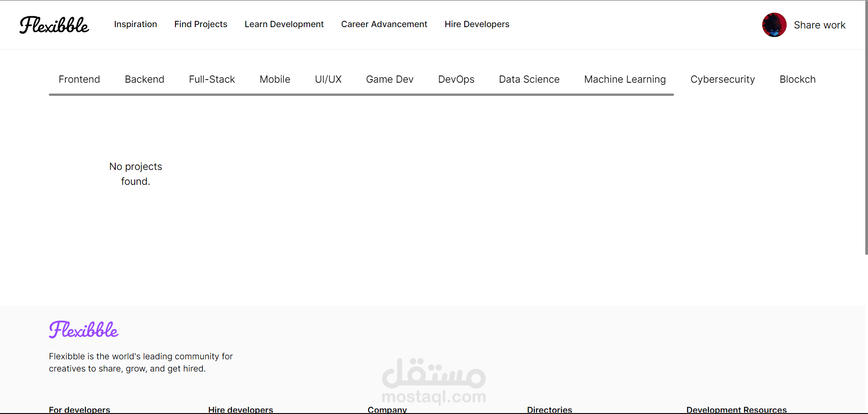Click the horizontal category scrollbar
The width and height of the screenshot is (868, 414).
(x=361, y=94)
